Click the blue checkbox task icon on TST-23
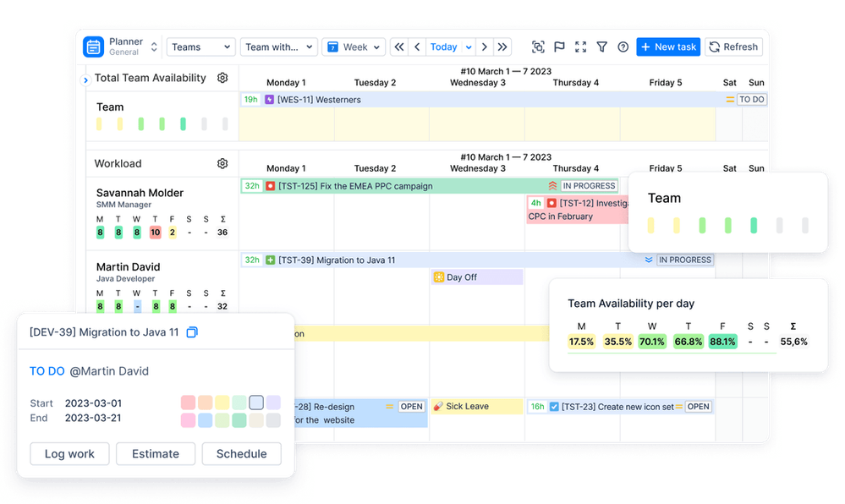Image resolution: width=845 pixels, height=504 pixels. [554, 407]
